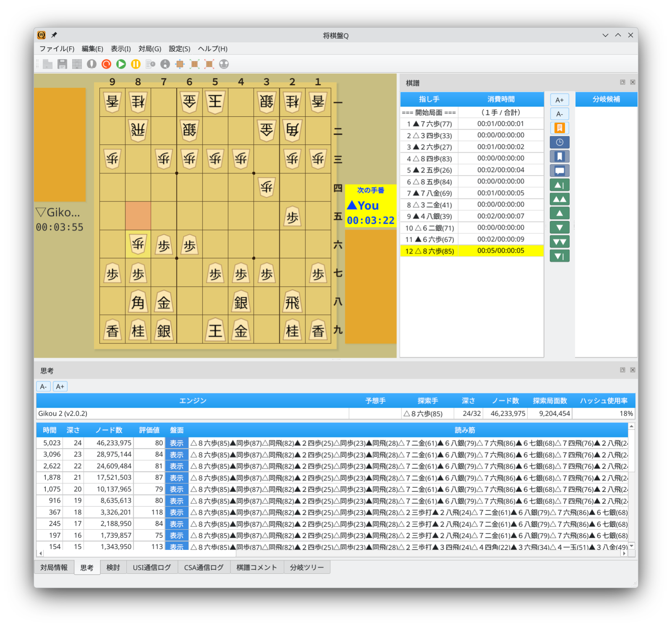
Task: Click the topmost 表示 button in the thinking list
Action: [176, 442]
